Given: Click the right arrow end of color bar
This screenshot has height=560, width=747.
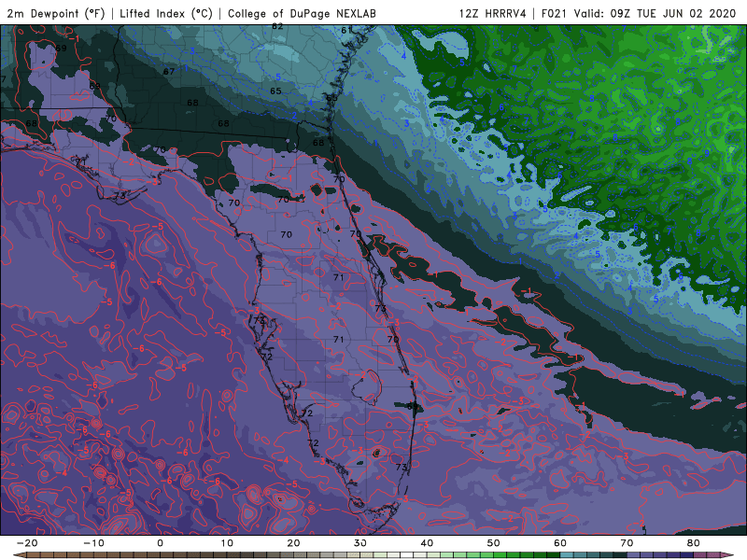Looking at the screenshot, I should point(729,555).
